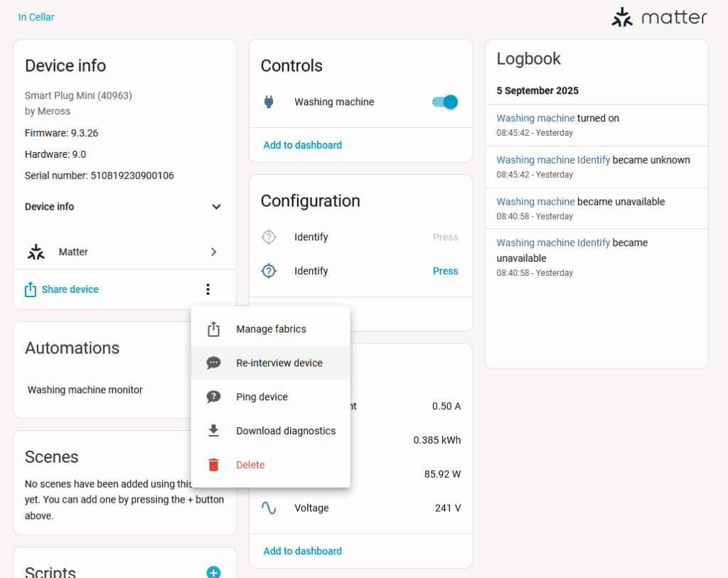
Task: Click the Ping device question mark icon
Action: pos(213,397)
